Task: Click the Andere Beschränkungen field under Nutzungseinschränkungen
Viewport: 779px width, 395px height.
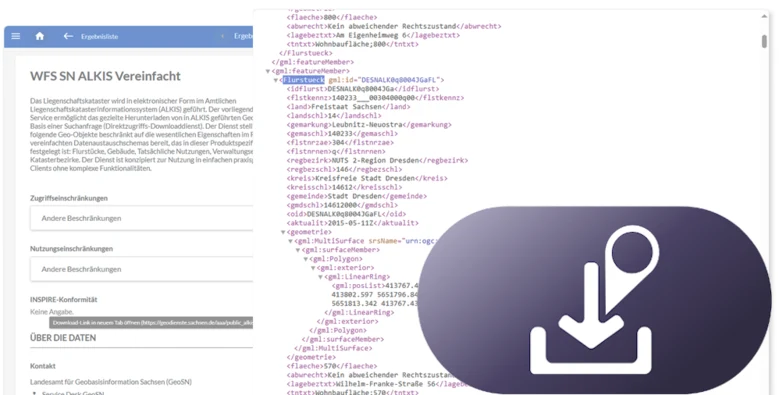Action: click(x=142, y=269)
